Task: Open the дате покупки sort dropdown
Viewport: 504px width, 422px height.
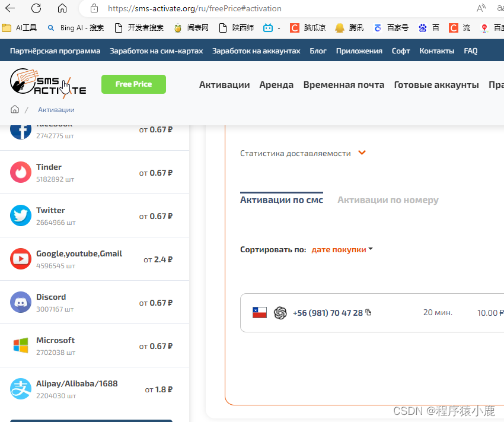Action: 342,250
